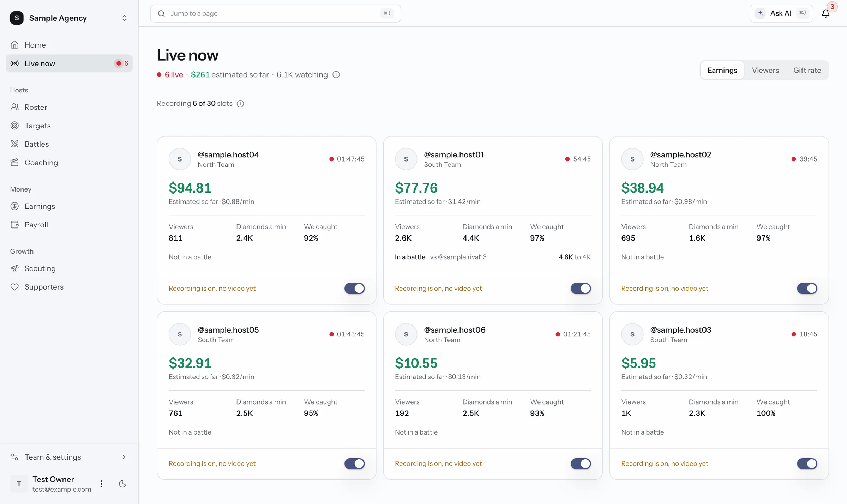Open the Scouting page label

point(40,268)
